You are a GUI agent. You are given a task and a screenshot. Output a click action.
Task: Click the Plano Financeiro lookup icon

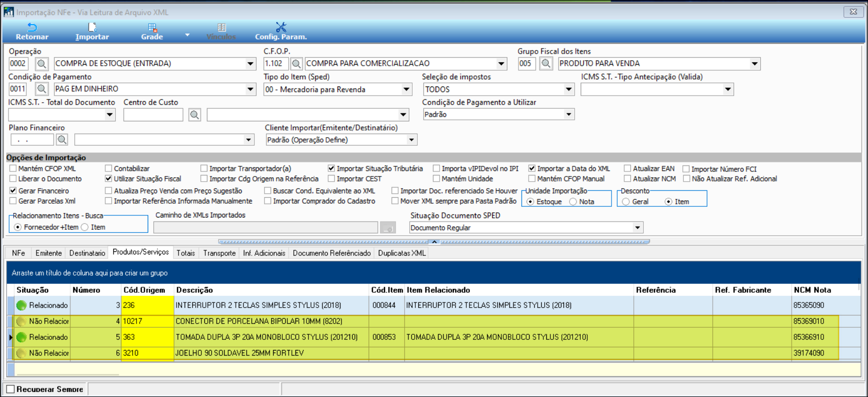point(62,140)
